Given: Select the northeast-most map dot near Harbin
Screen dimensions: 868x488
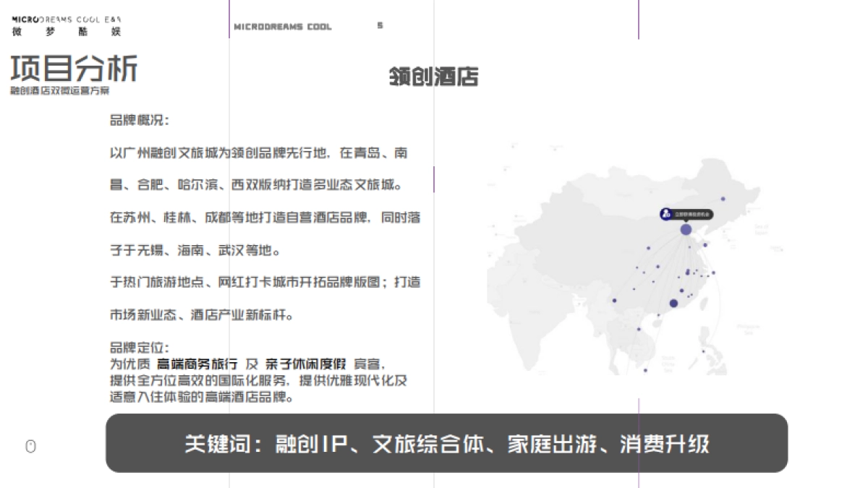Looking at the screenshot, I should point(723,199).
